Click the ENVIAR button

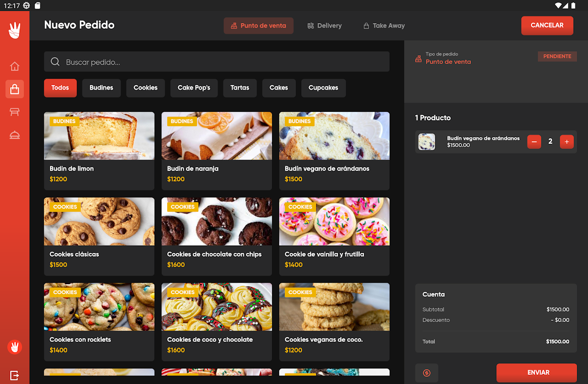click(537, 372)
